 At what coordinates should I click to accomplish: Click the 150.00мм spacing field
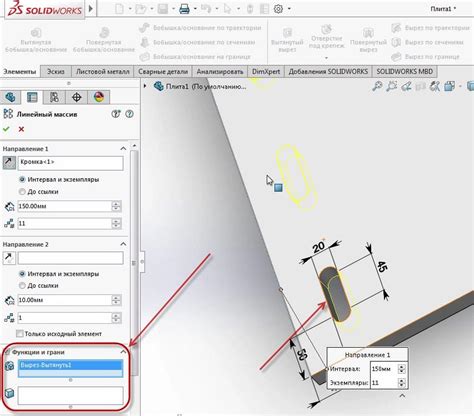coord(64,206)
